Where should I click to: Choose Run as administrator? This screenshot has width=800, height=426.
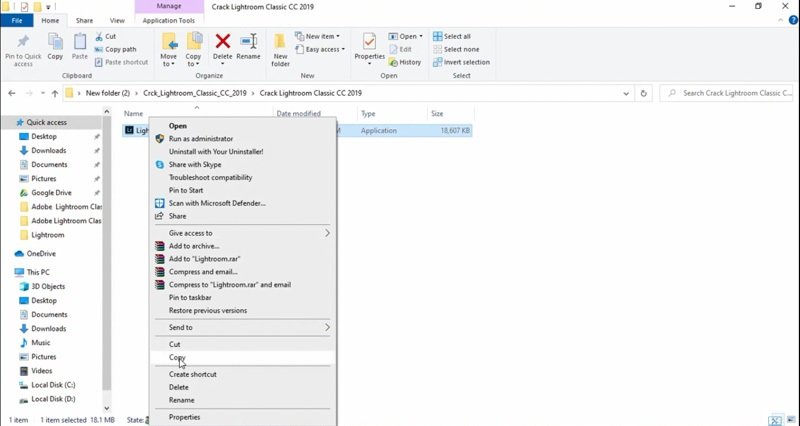243,139
